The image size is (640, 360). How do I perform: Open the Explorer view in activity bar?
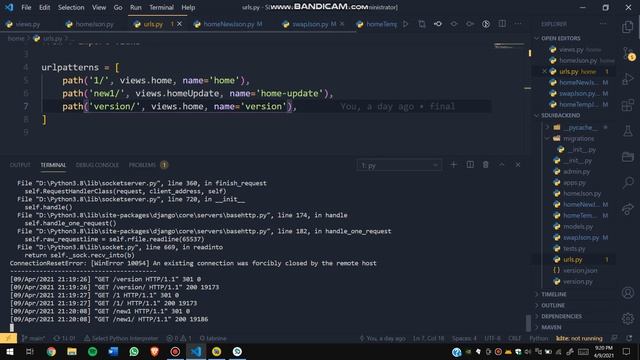628,27
